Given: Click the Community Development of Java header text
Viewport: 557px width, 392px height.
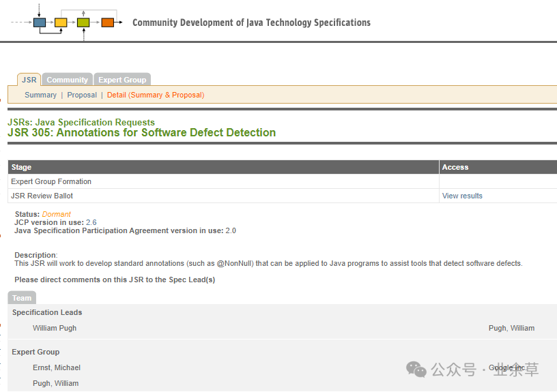Looking at the screenshot, I should point(251,22).
